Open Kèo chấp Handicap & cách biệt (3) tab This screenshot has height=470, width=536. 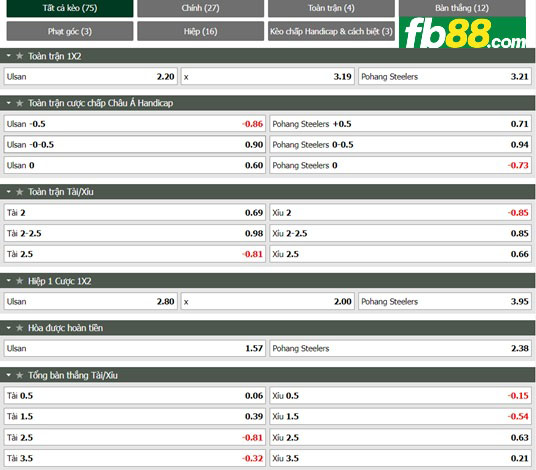coord(331,31)
